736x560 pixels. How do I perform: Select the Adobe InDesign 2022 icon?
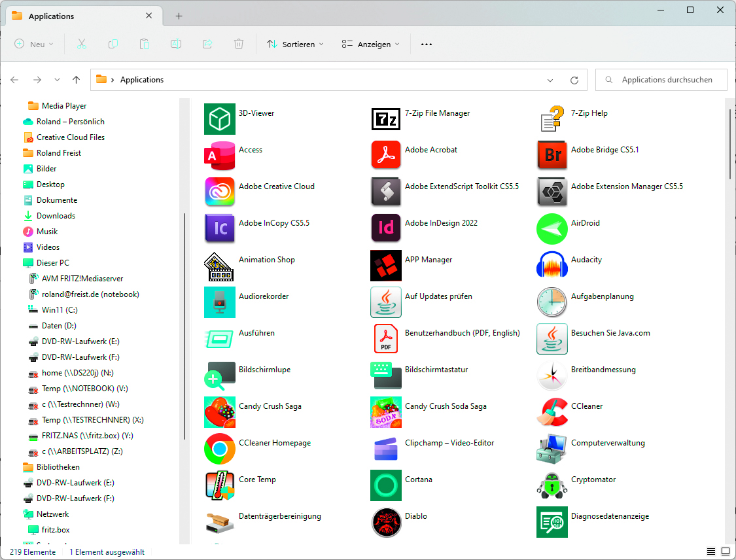(386, 228)
